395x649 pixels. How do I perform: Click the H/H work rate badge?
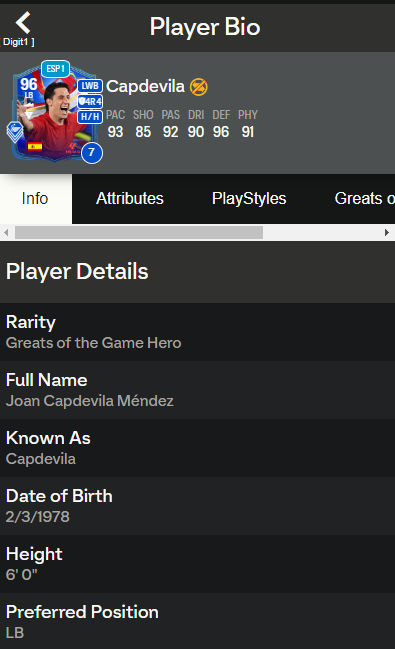[90, 117]
